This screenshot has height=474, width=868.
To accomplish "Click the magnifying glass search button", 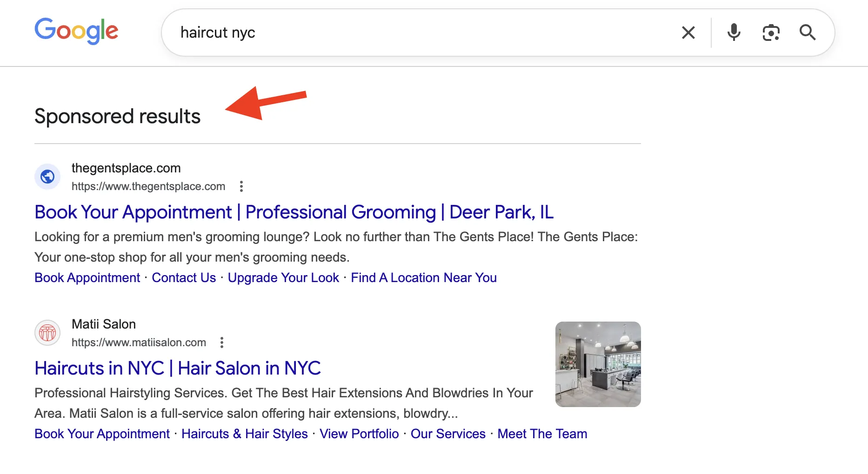I will [x=808, y=33].
